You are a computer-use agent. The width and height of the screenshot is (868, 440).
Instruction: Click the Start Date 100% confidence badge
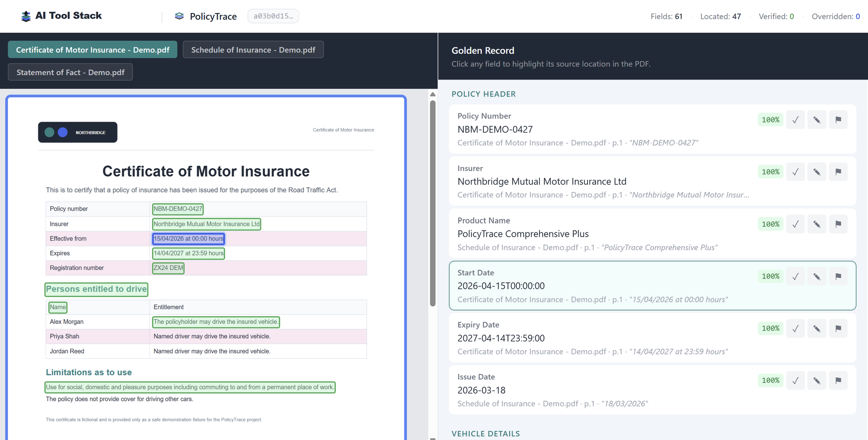[770, 276]
